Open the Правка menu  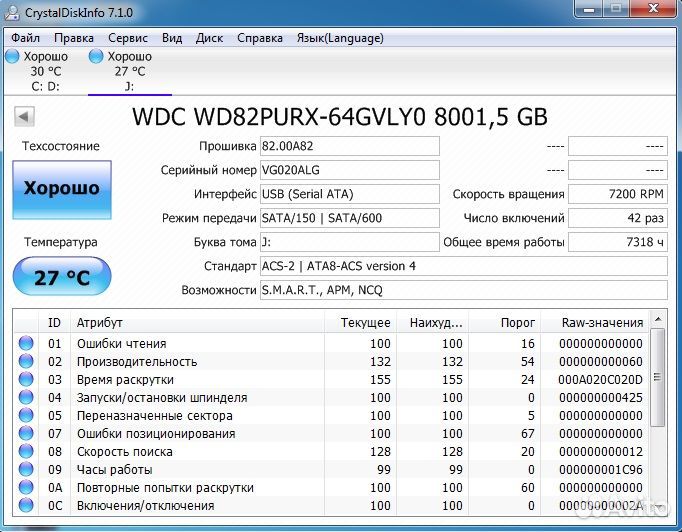74,38
